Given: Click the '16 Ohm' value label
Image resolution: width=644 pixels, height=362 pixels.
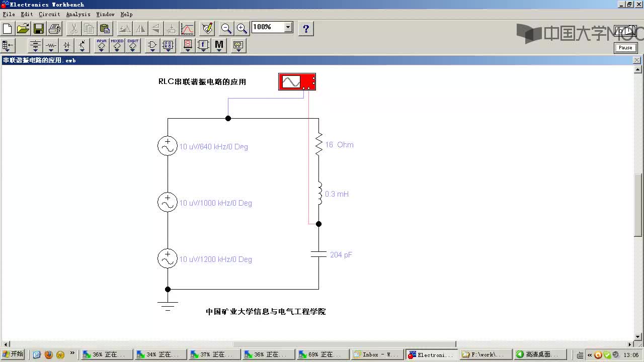Looking at the screenshot, I should (339, 145).
